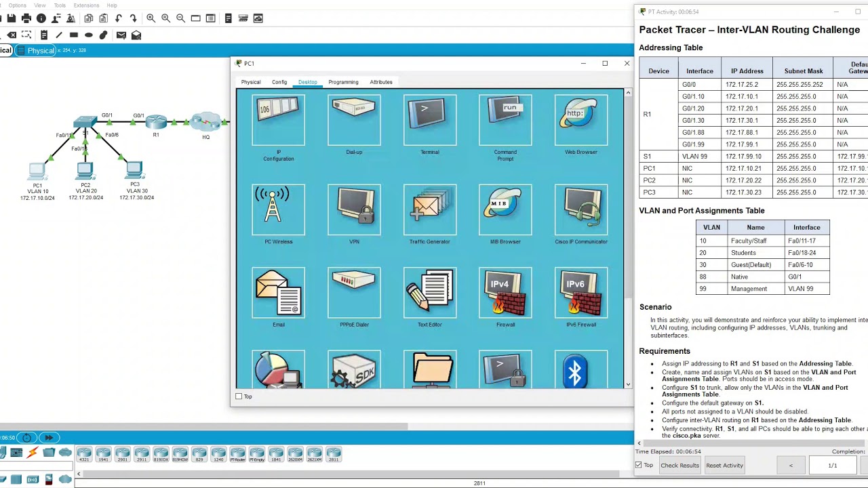Click the Save floppy disk icon

(x=12, y=18)
